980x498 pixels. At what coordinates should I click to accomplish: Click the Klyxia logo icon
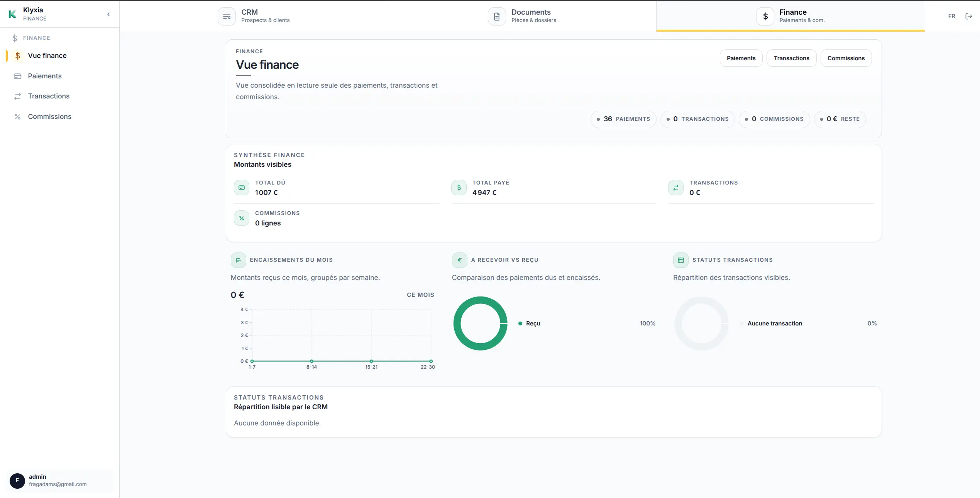12,14
